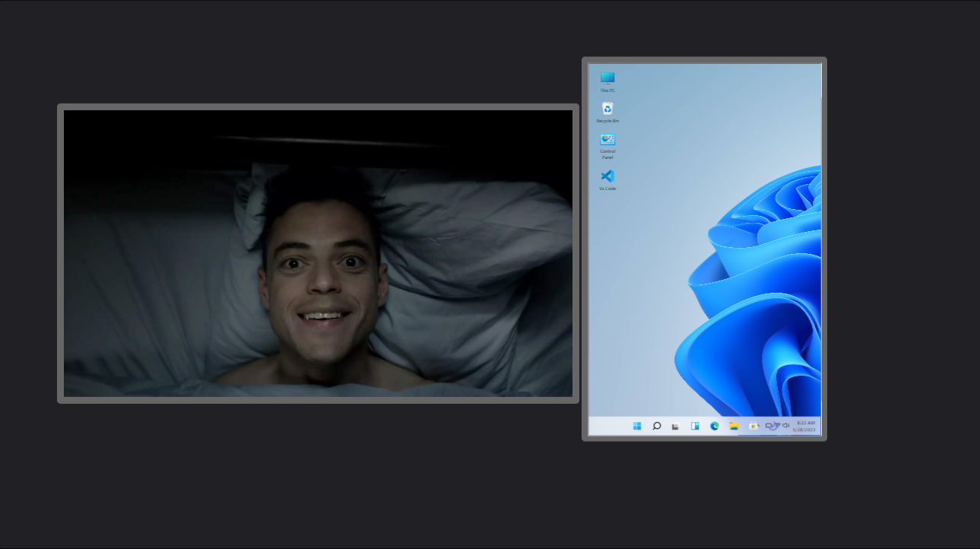
Task: Open Microsoft Store from the taskbar
Action: pos(753,426)
